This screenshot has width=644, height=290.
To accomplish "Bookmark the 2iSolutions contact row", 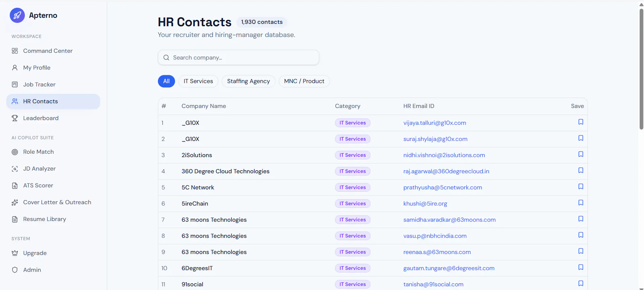I will 581,154.
